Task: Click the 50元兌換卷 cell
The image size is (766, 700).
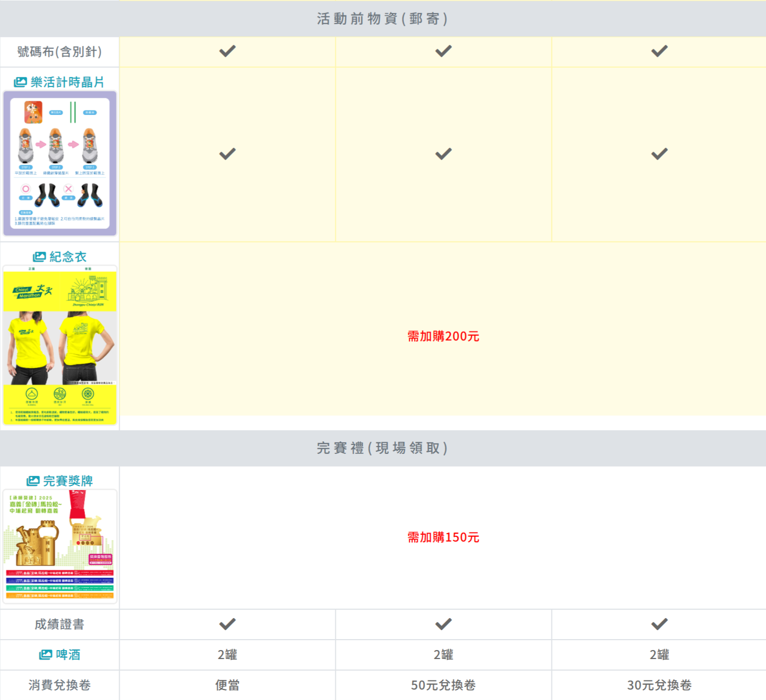Action: (443, 685)
